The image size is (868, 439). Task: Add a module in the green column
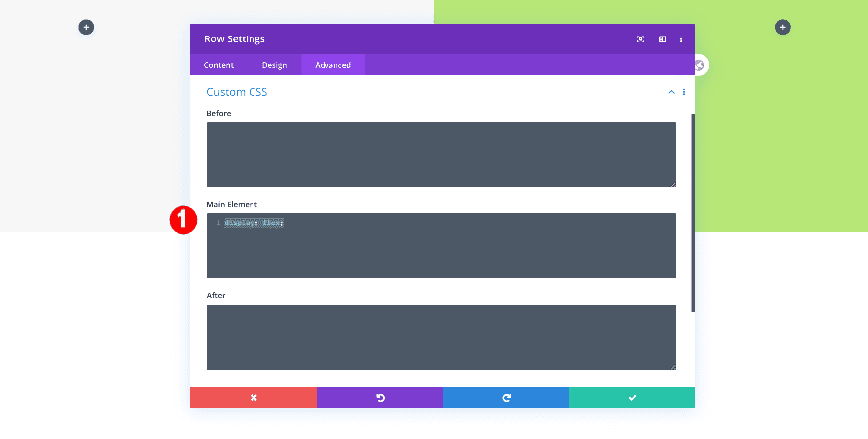point(782,27)
